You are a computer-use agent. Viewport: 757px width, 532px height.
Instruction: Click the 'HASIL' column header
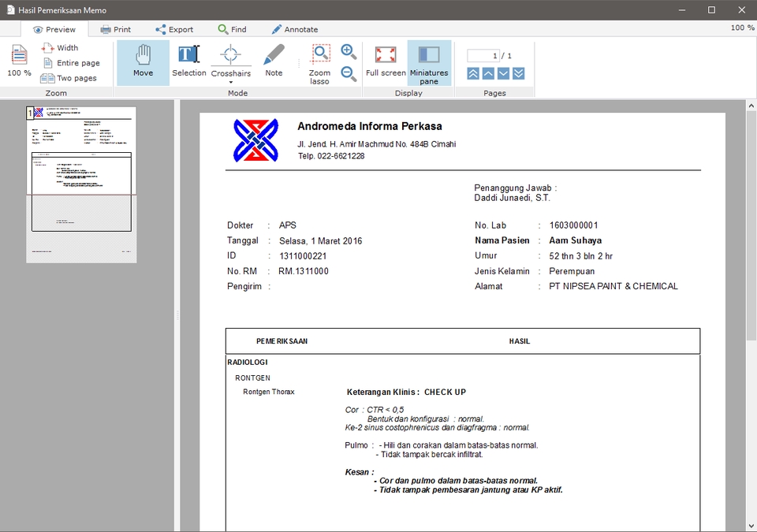(520, 341)
